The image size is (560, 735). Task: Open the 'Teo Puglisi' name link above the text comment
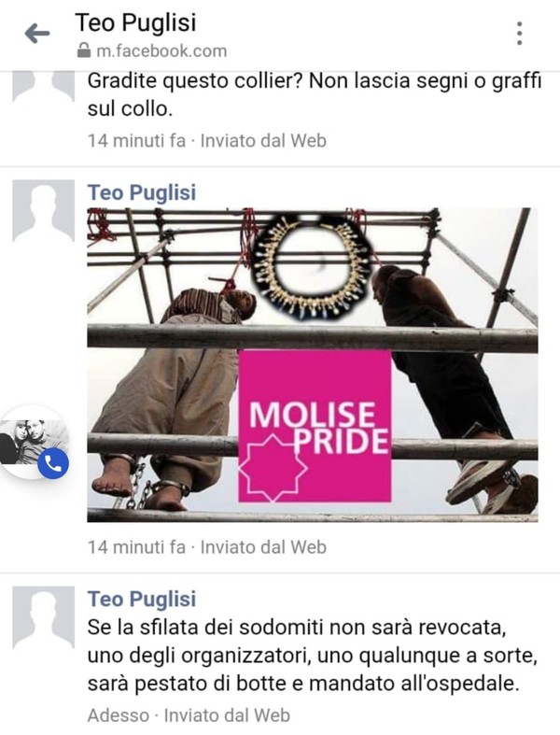142,599
